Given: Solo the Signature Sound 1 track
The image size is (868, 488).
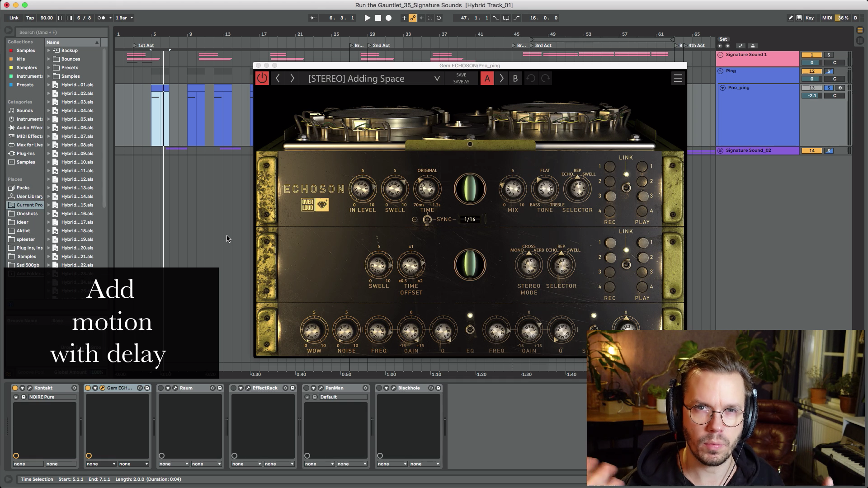Looking at the screenshot, I should click(829, 55).
